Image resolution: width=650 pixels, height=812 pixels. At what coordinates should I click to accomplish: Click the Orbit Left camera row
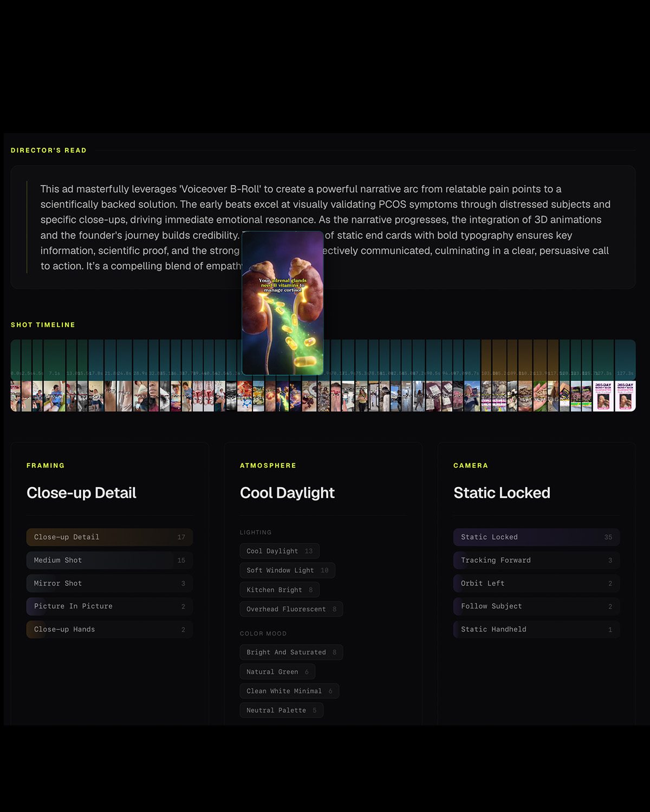[x=536, y=583]
